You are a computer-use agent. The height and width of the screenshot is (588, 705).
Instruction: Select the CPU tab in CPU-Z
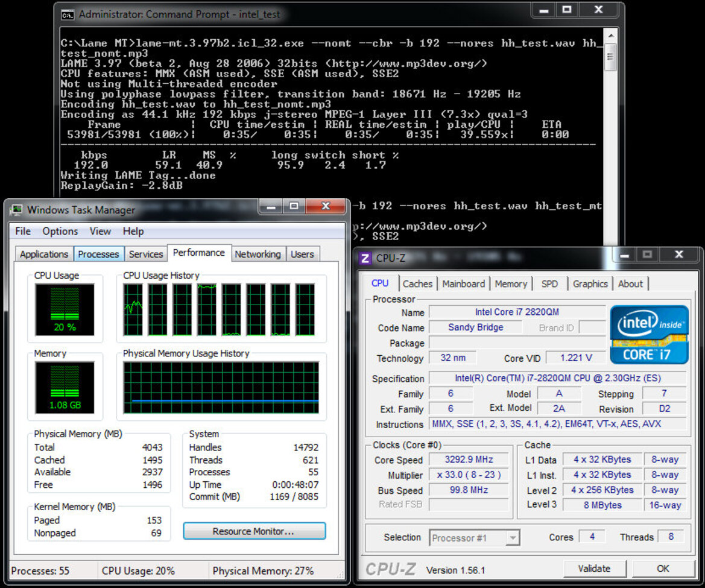(x=380, y=283)
